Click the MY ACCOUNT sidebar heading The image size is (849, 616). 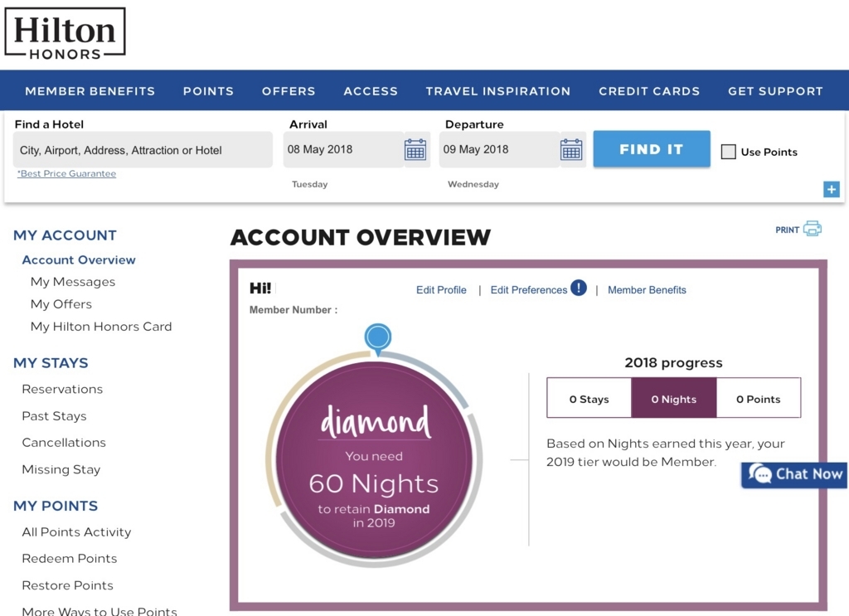65,235
